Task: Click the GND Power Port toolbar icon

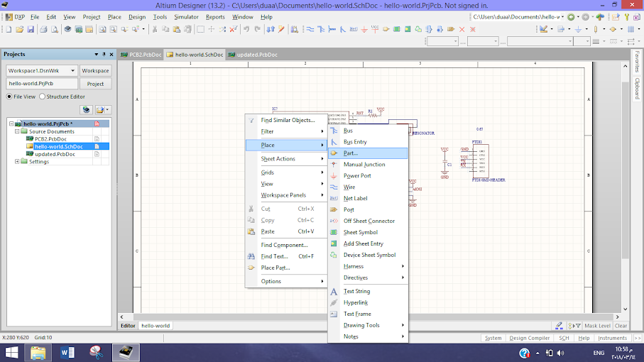Action: point(364,29)
